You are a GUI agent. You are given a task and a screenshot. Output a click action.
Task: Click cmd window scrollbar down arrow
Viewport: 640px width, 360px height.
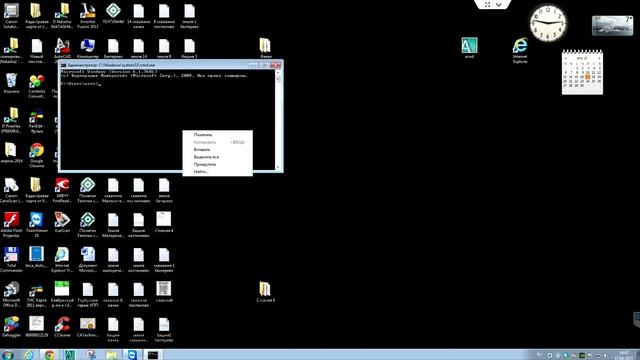tap(278, 167)
